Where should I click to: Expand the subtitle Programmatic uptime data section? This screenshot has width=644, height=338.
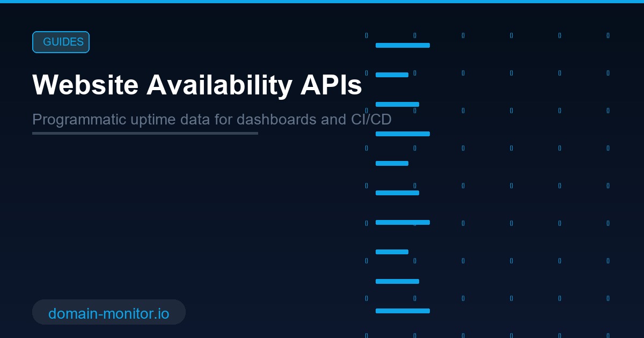point(212,119)
